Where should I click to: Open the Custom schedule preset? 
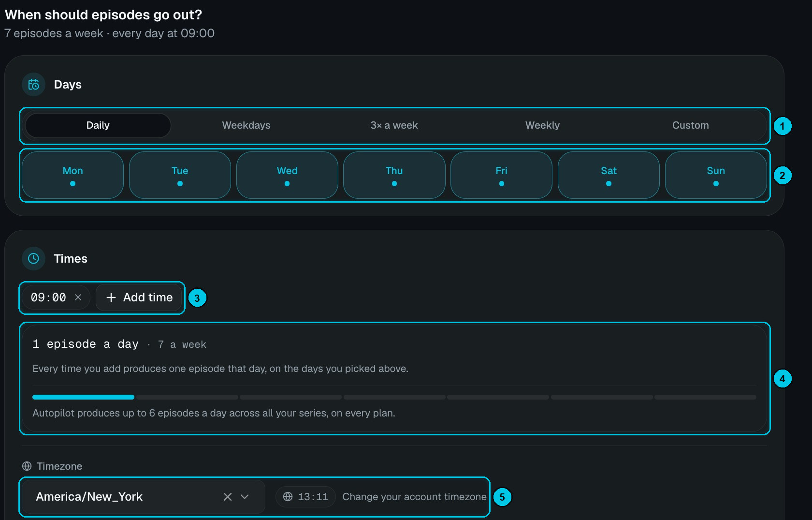pyautogui.click(x=691, y=125)
